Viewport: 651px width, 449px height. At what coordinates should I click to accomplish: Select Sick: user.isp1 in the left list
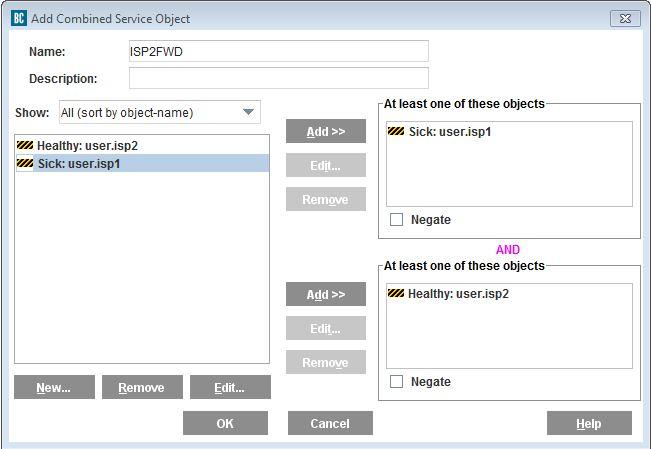point(79,163)
